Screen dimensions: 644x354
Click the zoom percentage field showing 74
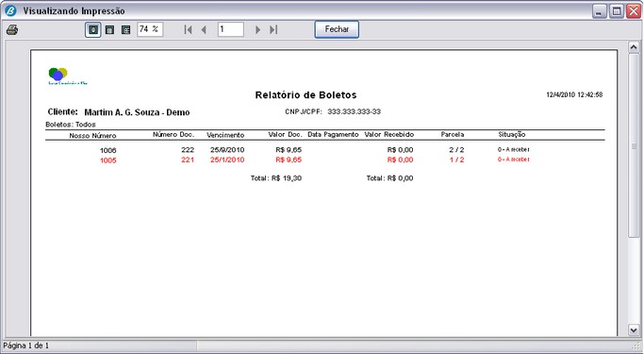(150, 29)
